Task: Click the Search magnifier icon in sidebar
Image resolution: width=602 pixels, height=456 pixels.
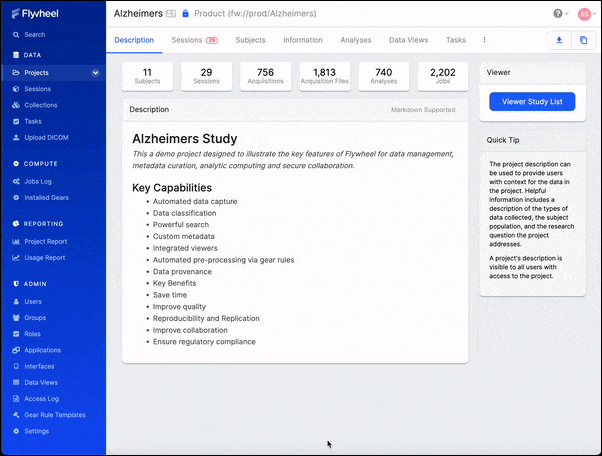Action: pyautogui.click(x=16, y=35)
